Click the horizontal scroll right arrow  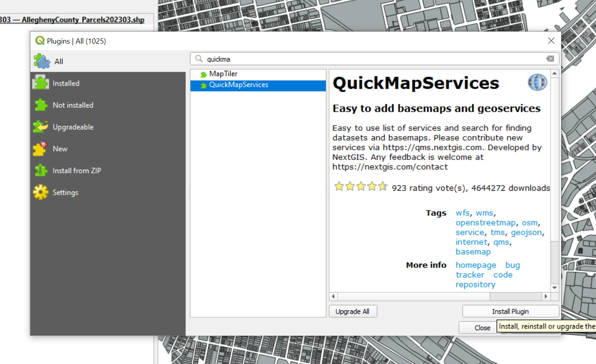click(x=546, y=296)
